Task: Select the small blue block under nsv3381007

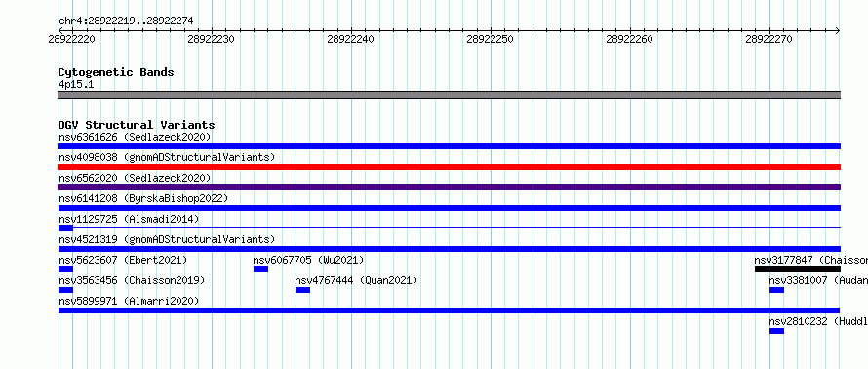Action: click(776, 290)
